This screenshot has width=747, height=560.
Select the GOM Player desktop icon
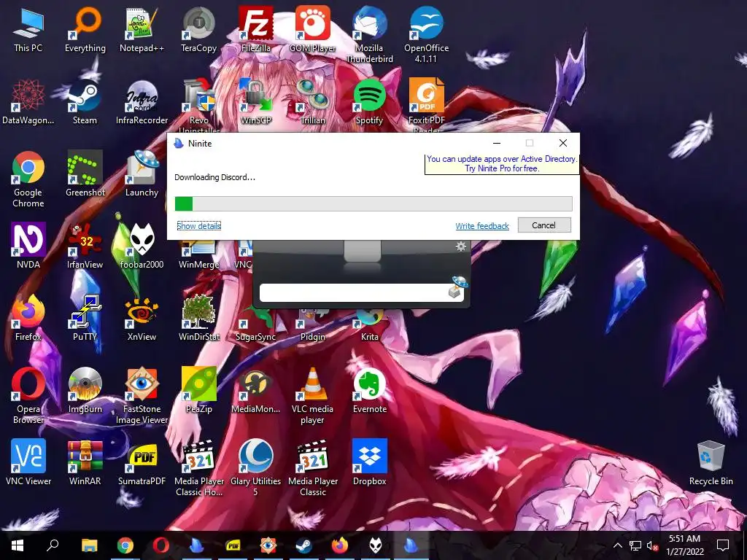point(312,29)
